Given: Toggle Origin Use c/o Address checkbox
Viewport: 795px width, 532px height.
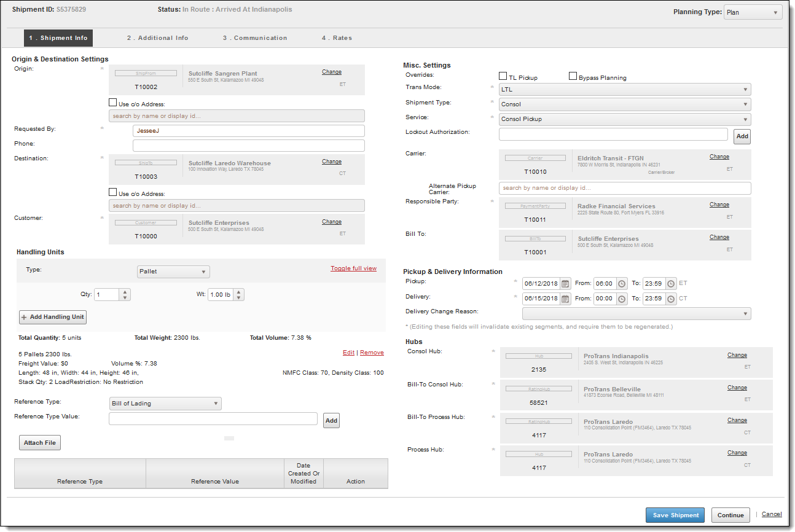Looking at the screenshot, I should point(113,103).
